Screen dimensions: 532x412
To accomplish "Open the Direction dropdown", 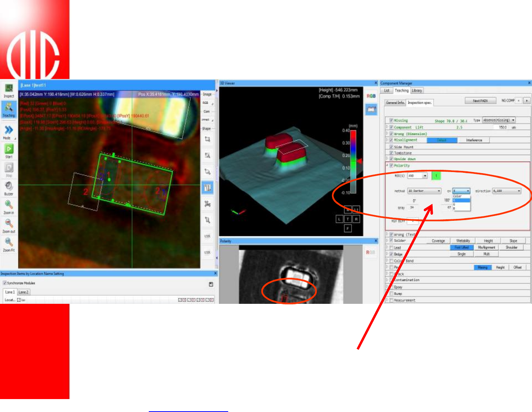I will [x=507, y=191].
